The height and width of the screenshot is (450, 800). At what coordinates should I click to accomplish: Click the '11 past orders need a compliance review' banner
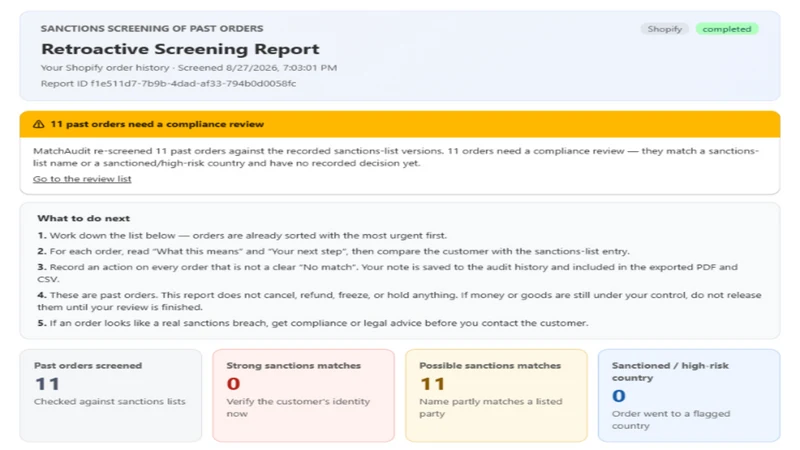tap(399, 124)
